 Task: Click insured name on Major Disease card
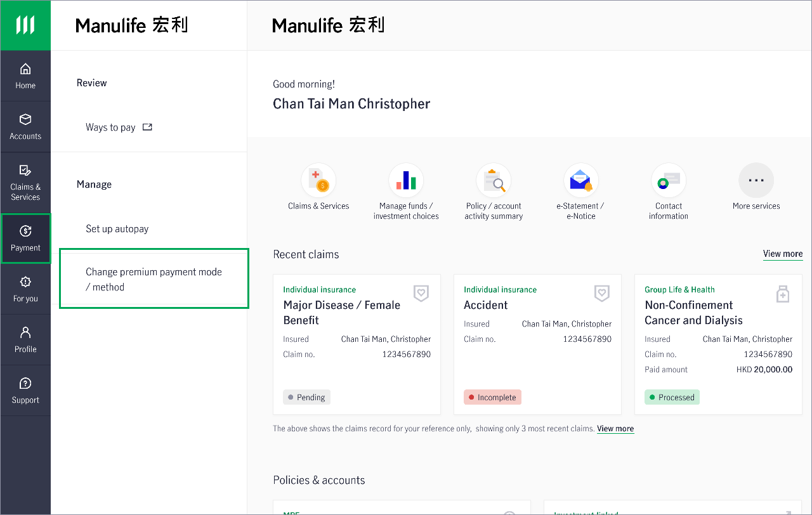(386, 339)
